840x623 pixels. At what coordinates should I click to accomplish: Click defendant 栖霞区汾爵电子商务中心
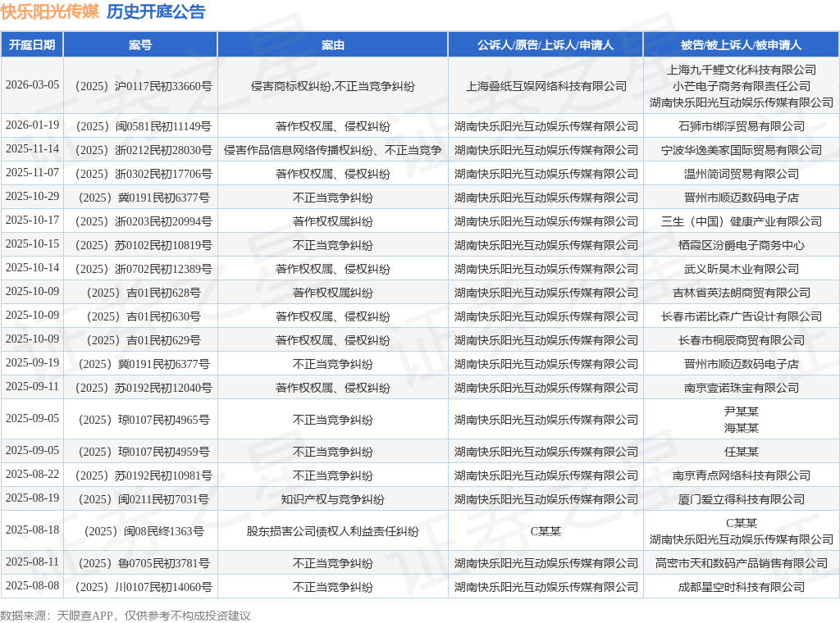(742, 246)
